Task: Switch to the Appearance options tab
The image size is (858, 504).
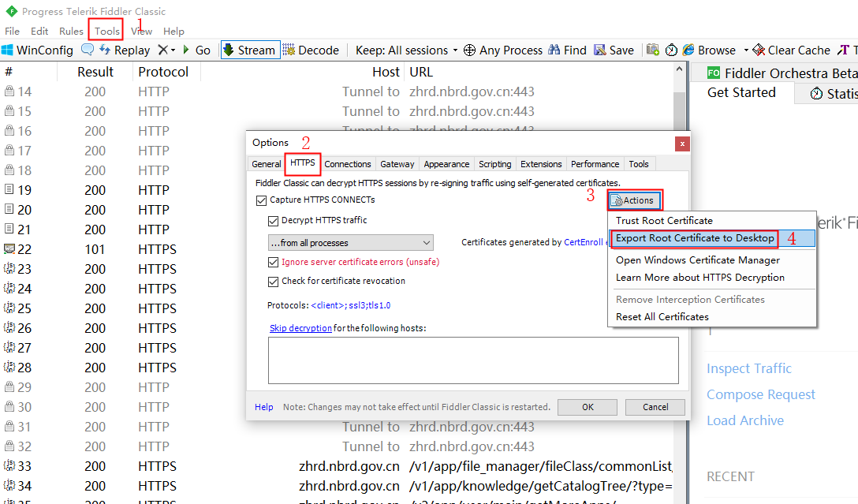Action: click(446, 163)
